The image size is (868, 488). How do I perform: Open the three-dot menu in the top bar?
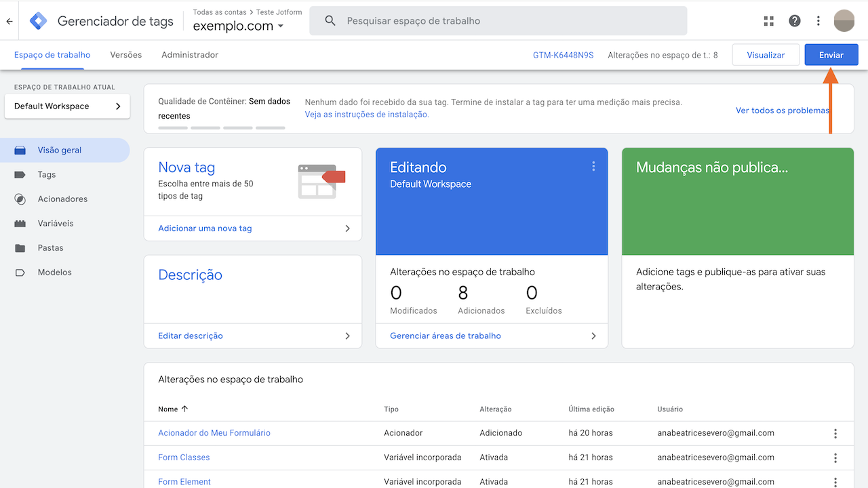[818, 20]
